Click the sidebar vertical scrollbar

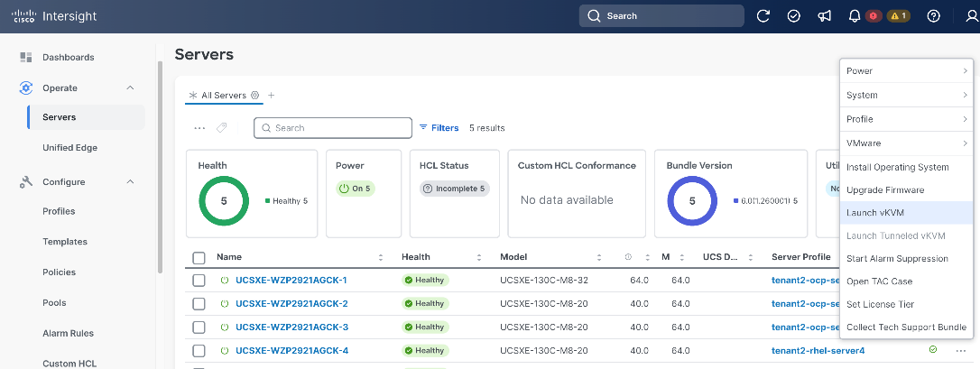[x=160, y=169]
